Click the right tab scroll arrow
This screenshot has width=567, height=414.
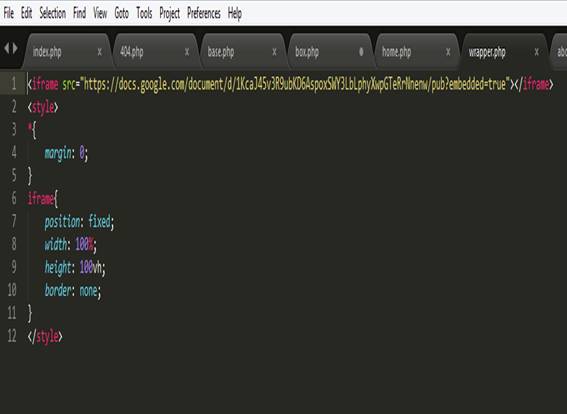coord(15,48)
